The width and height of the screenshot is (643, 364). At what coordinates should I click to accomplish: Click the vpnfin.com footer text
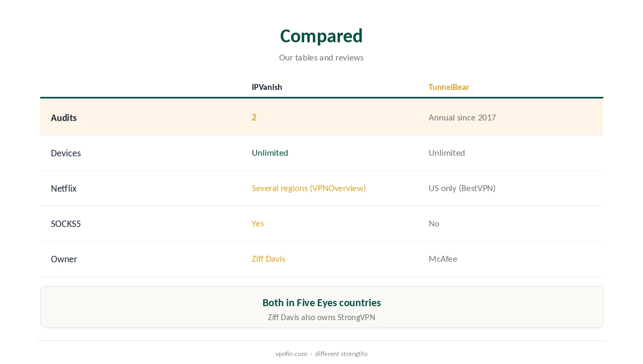pos(291,354)
